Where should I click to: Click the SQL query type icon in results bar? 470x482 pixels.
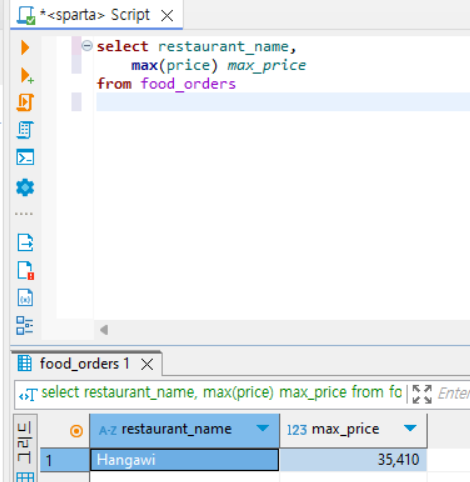tap(28, 395)
